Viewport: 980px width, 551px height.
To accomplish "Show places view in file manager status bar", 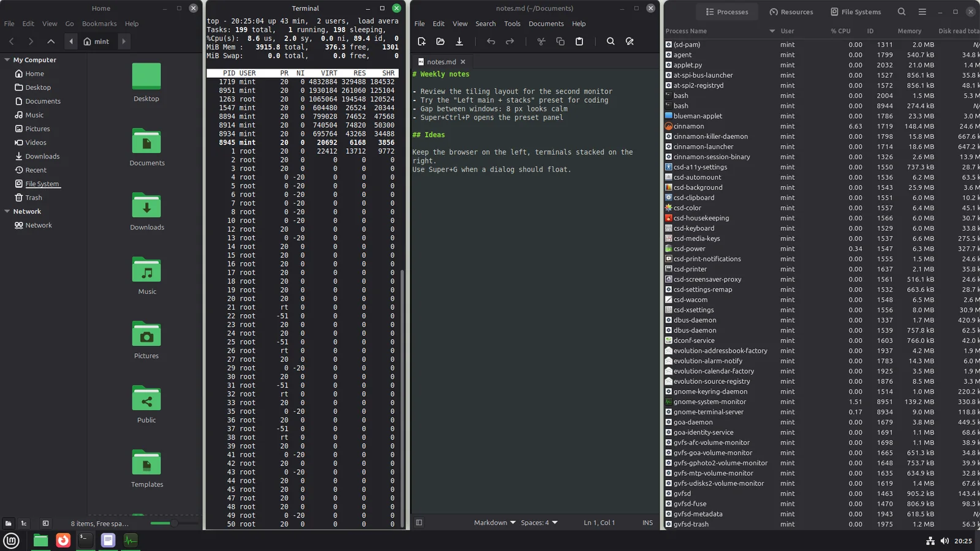I will pos(8,523).
